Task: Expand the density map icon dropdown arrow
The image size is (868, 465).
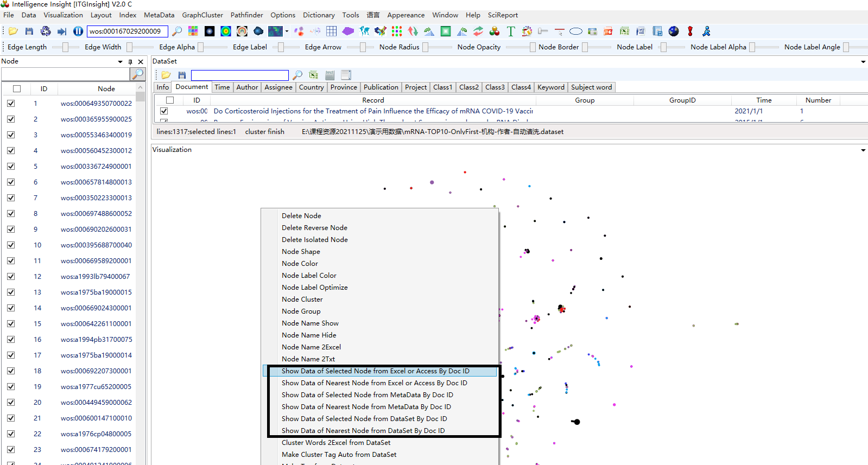Action: coord(287,31)
